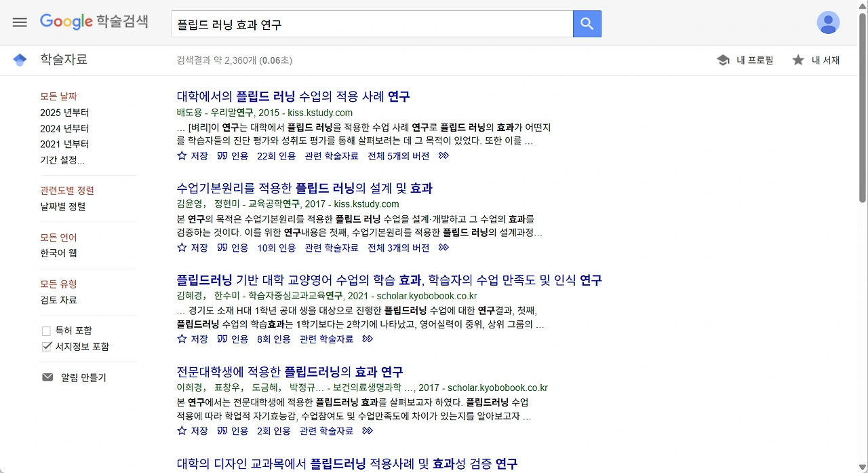This screenshot has width=868, height=473.
Task: Save the 수업기본원리를 적용한 result with star
Action: [193, 248]
